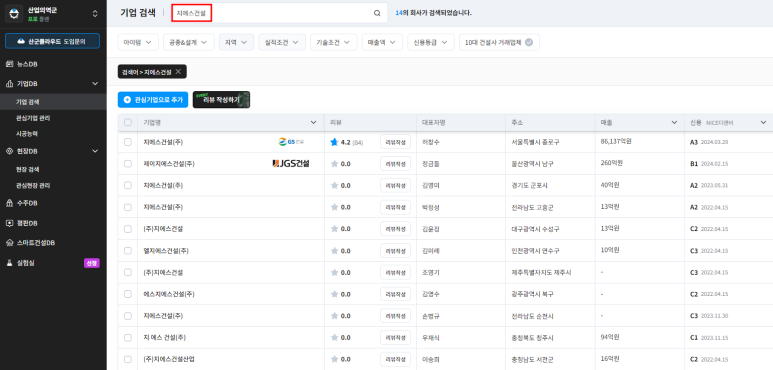Click the star in 경기도 군포시 row
This screenshot has height=370, width=773.
coord(334,185)
